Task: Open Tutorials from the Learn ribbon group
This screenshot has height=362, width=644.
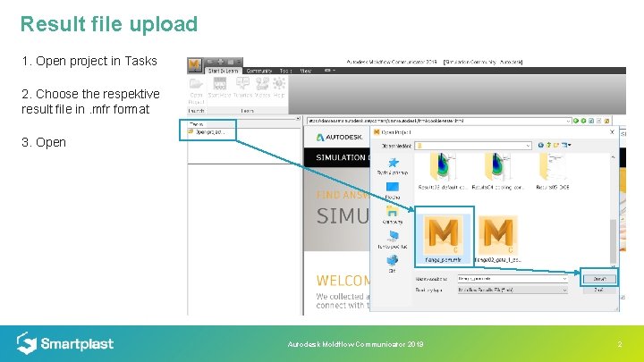Action: [242, 88]
